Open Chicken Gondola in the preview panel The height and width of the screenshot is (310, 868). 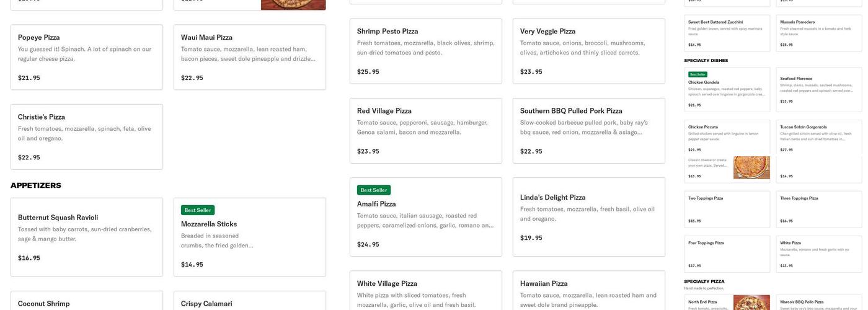(x=727, y=90)
